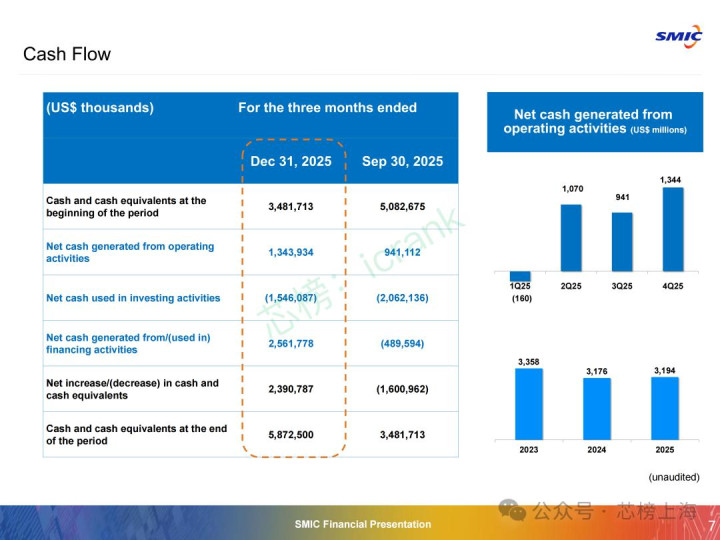Click row label "Net cash generated from operating activities"
Image resolution: width=720 pixels, height=540 pixels.
tap(130, 252)
